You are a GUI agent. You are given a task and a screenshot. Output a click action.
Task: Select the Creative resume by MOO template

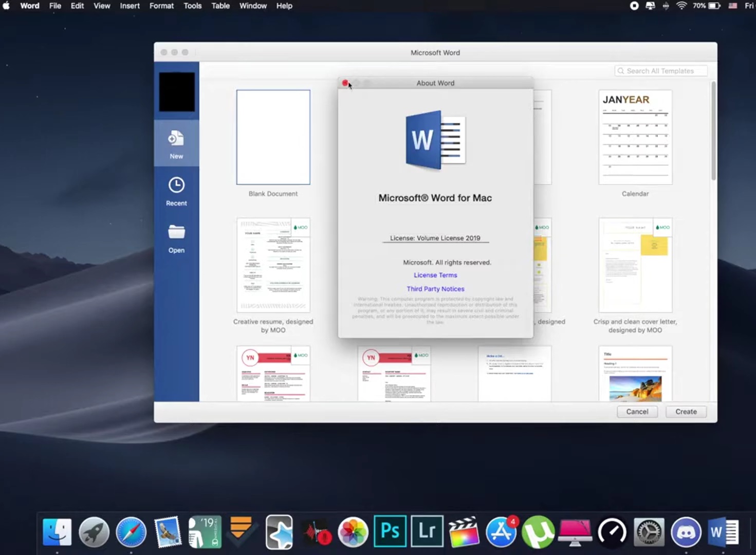click(x=273, y=265)
